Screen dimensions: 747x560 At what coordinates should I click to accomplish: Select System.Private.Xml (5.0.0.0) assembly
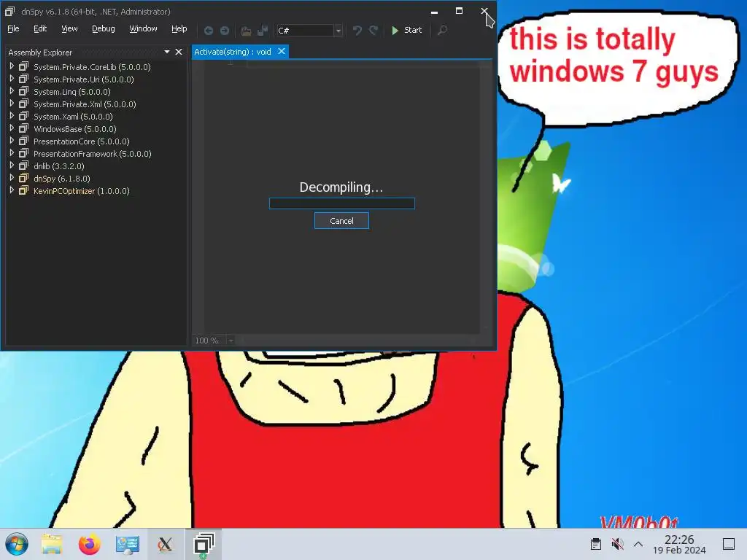tap(85, 104)
